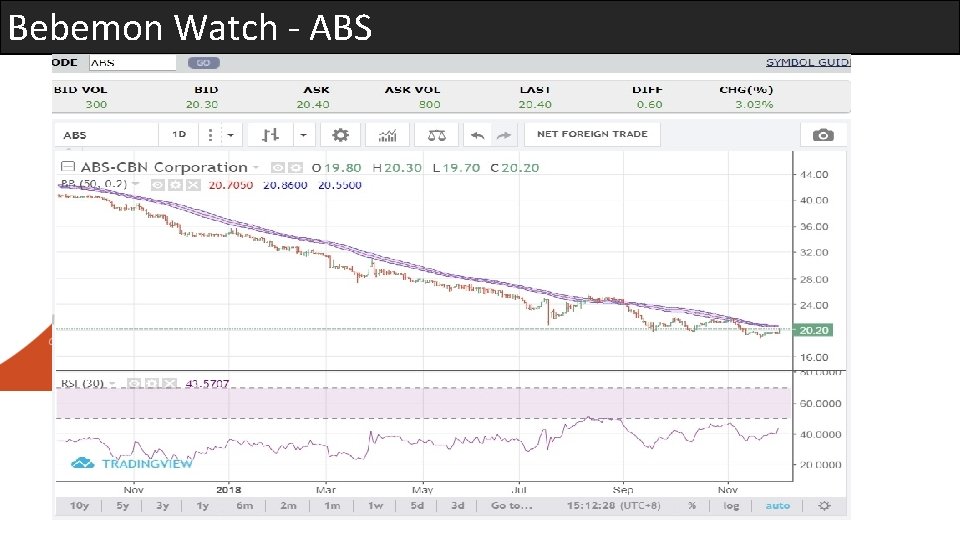960x540 pixels.
Task: Open timezone menu at 15:12:28 (UTC+8)
Action: coord(613,506)
